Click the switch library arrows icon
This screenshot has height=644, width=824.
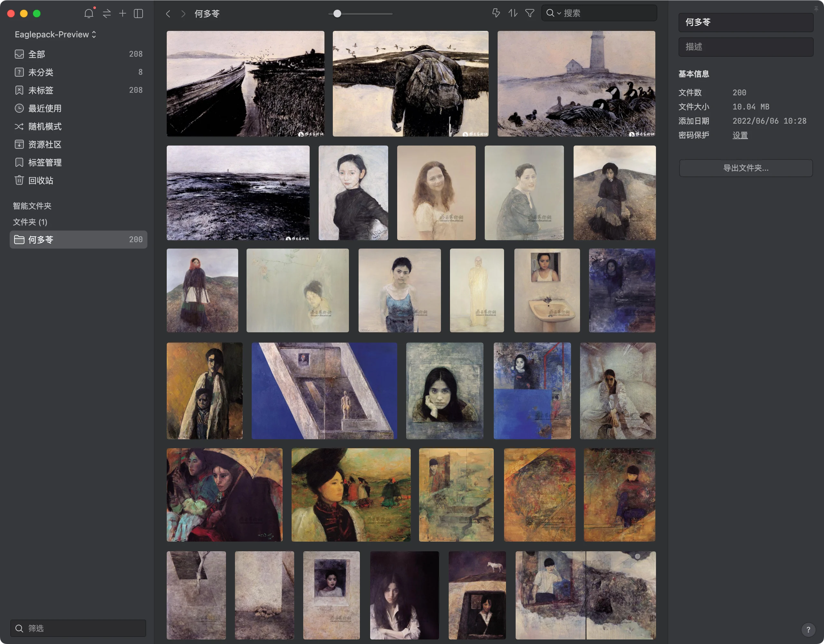(107, 14)
